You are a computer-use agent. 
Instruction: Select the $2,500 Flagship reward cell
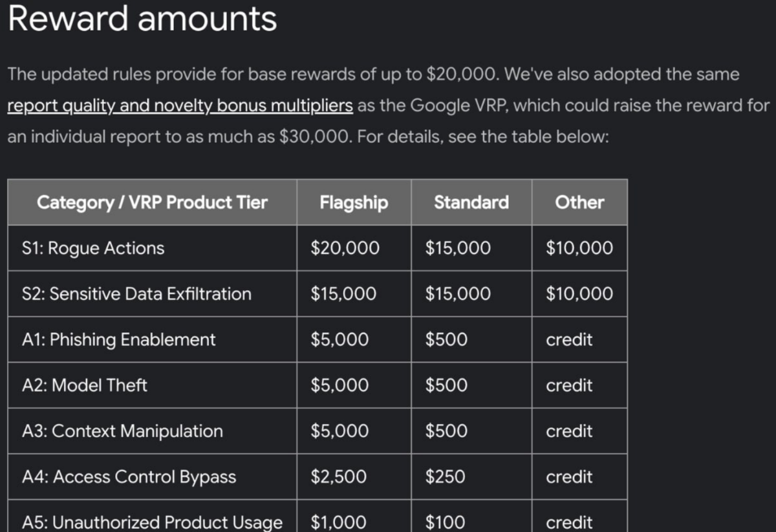coord(339,477)
